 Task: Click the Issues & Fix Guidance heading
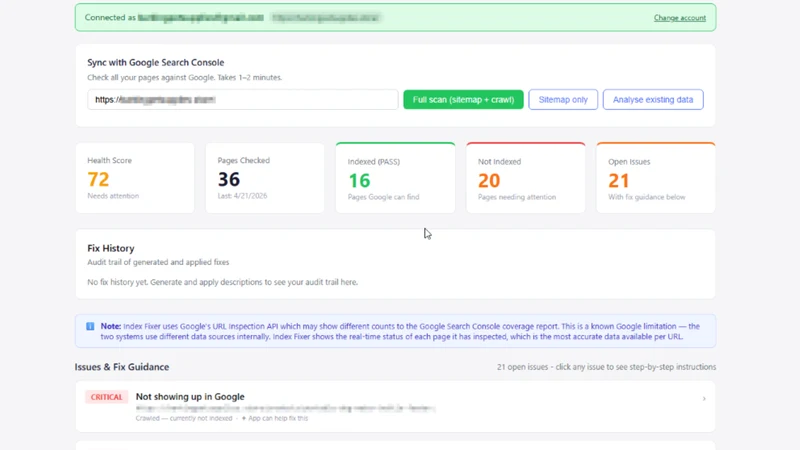point(121,367)
